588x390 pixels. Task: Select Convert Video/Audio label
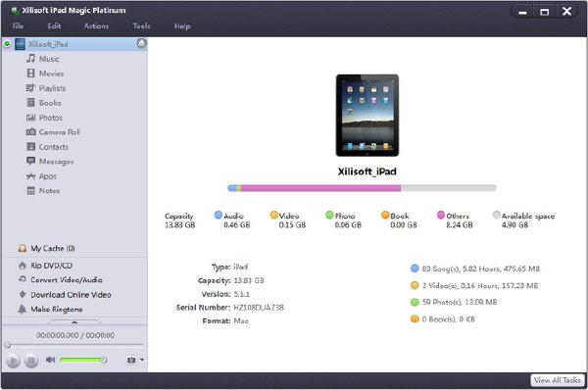click(67, 279)
